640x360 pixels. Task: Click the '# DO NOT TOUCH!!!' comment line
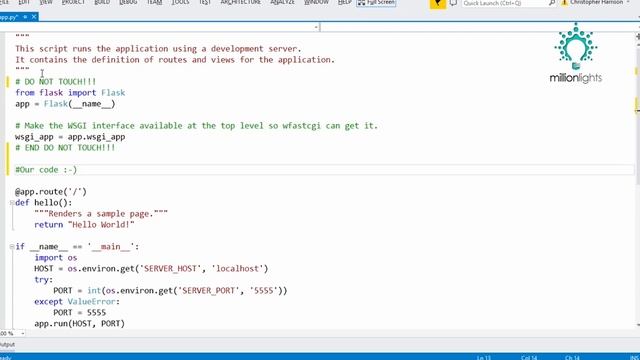(56, 82)
